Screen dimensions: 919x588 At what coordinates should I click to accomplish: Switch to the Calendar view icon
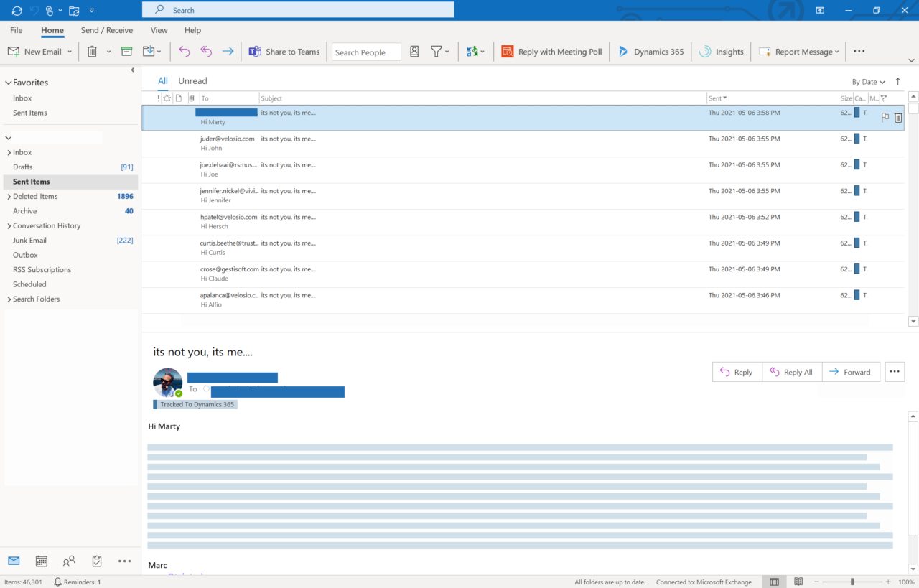(41, 561)
